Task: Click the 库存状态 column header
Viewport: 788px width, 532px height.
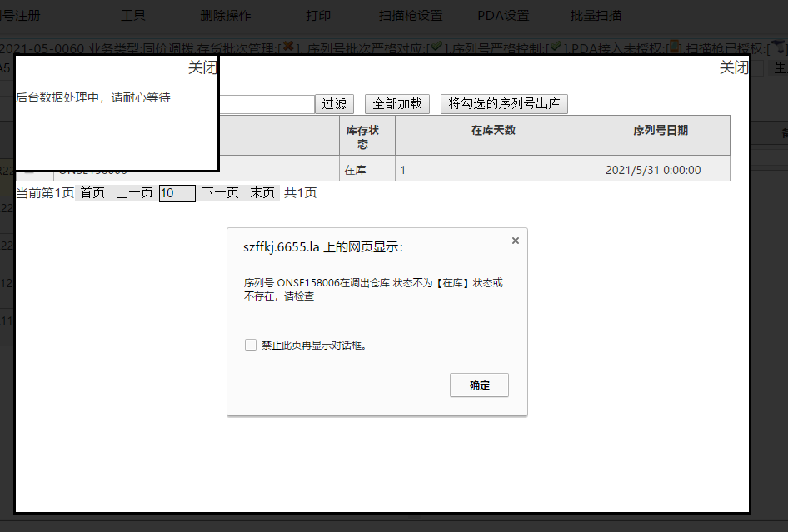Action: tap(367, 136)
